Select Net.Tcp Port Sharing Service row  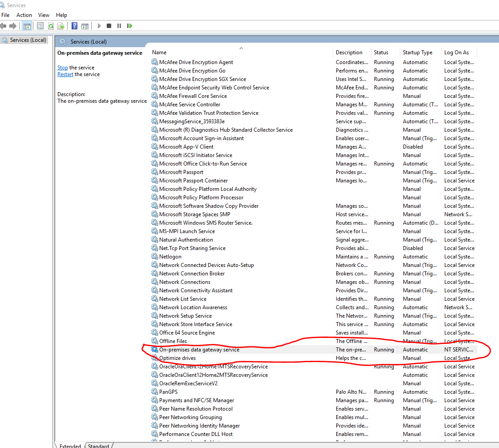point(314,248)
